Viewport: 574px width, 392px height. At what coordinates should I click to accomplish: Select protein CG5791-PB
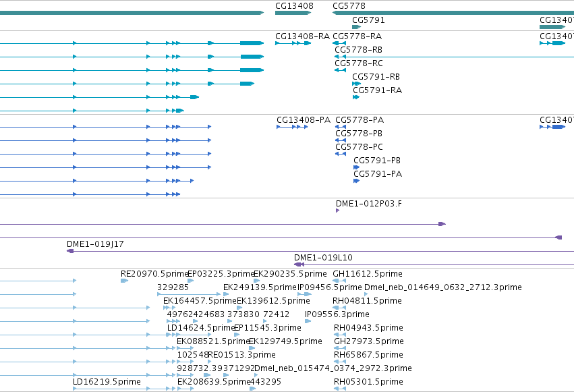tap(356, 167)
